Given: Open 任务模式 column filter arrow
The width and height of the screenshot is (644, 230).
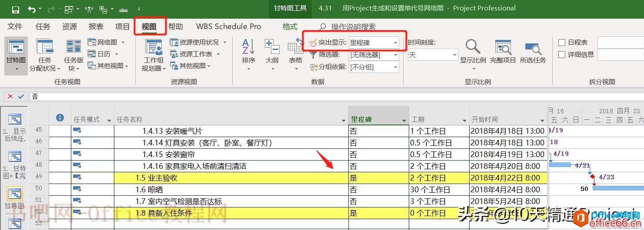Looking at the screenshot, I should [x=109, y=121].
